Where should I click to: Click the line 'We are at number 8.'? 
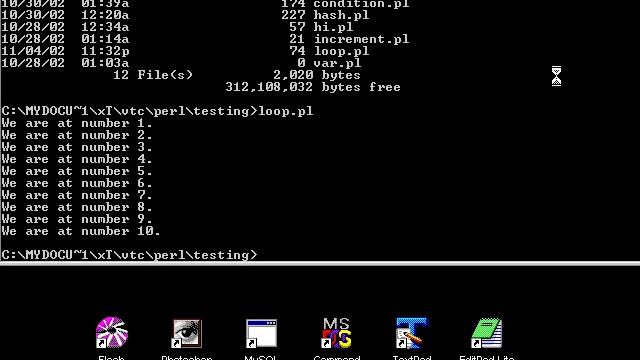point(77,207)
